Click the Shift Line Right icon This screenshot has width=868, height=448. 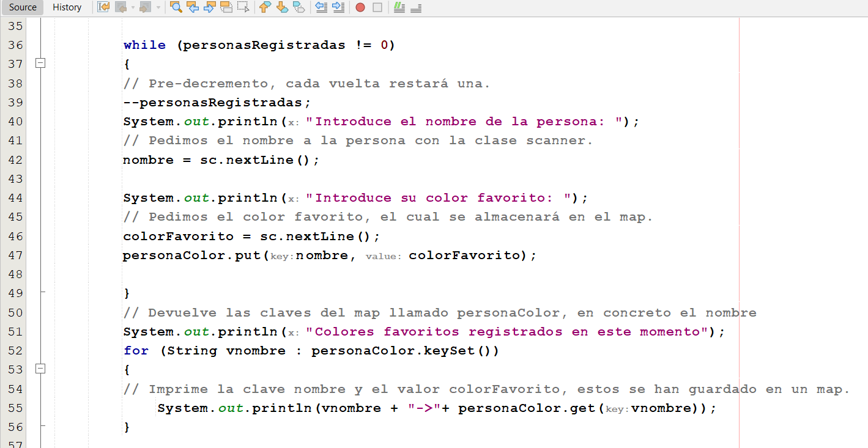tap(338, 7)
